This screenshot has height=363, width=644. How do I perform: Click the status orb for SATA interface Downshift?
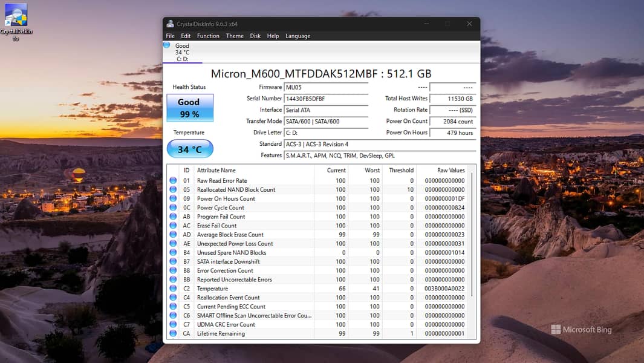[x=173, y=262]
